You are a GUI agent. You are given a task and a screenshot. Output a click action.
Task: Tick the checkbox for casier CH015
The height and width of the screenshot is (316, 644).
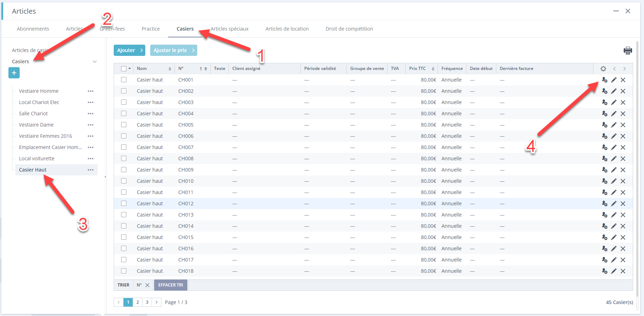pyautogui.click(x=124, y=237)
